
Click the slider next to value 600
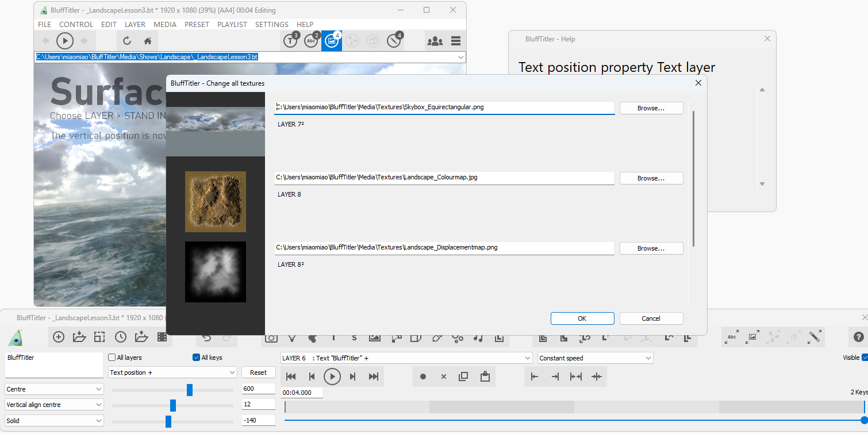189,390
